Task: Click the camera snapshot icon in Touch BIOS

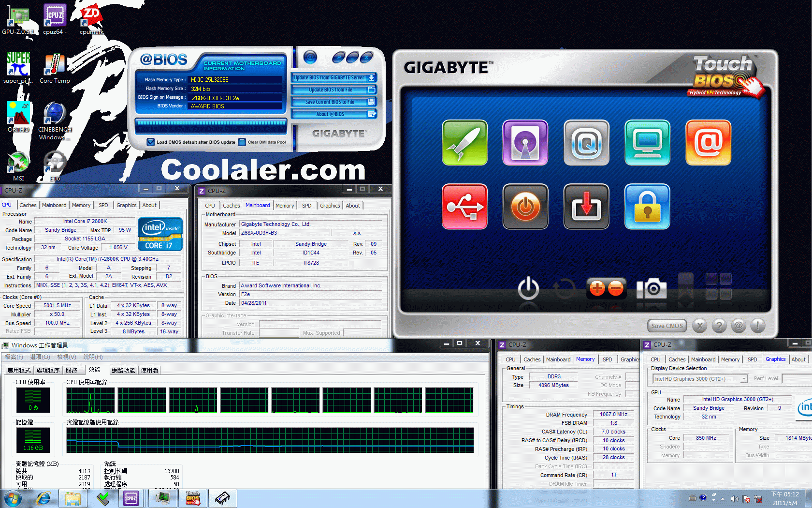Action: pyautogui.click(x=652, y=288)
